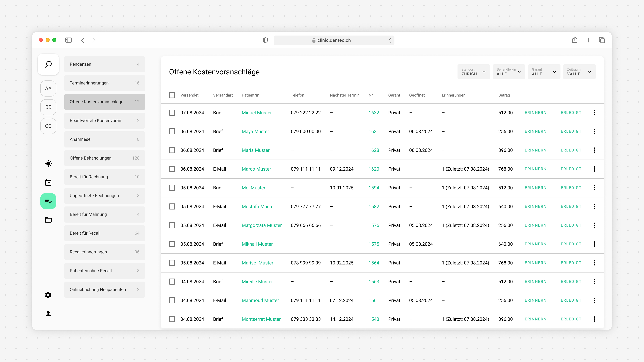
Task: Open the Bereit für Rechnung list
Action: click(104, 177)
